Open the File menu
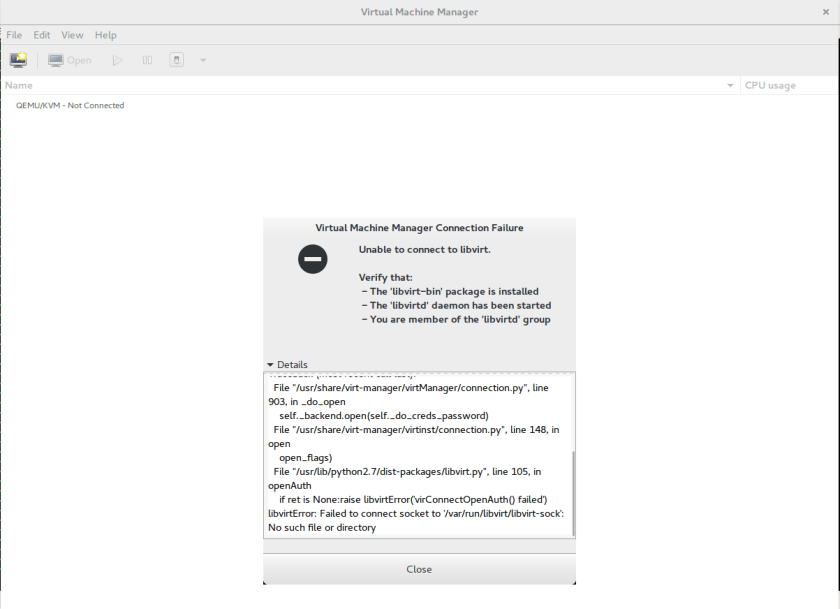Screen dimensions: 840x609 click(14, 35)
